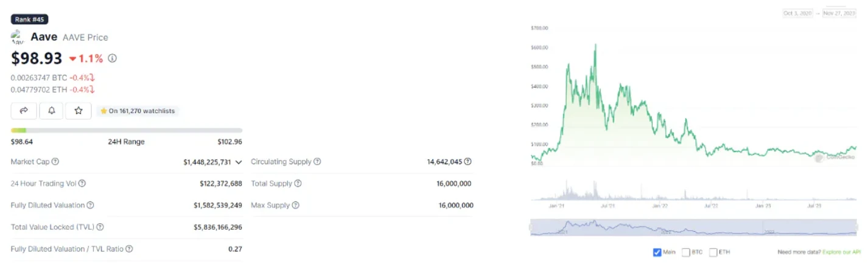This screenshot has height=270, width=868.
Task: Click Total Value Locked info icon
Action: point(100,227)
